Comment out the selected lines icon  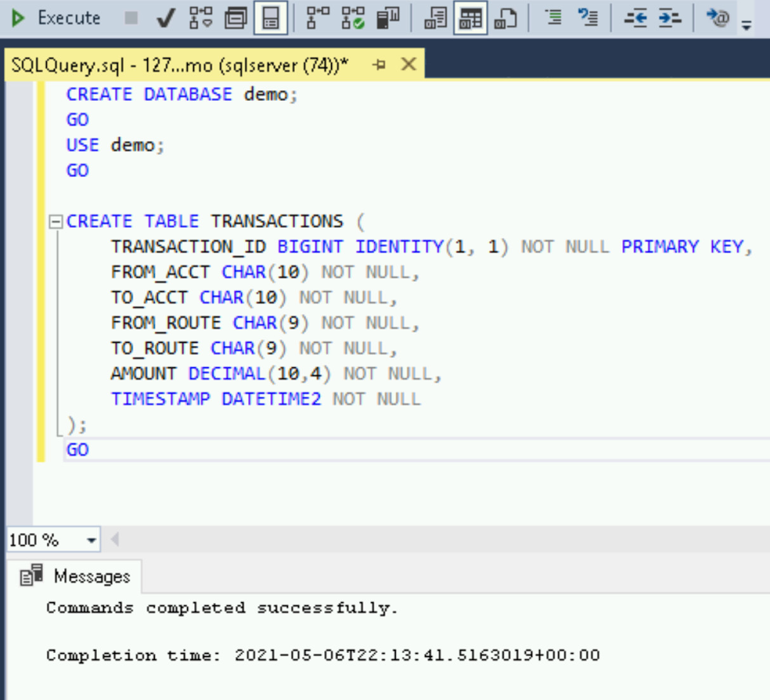[554, 18]
